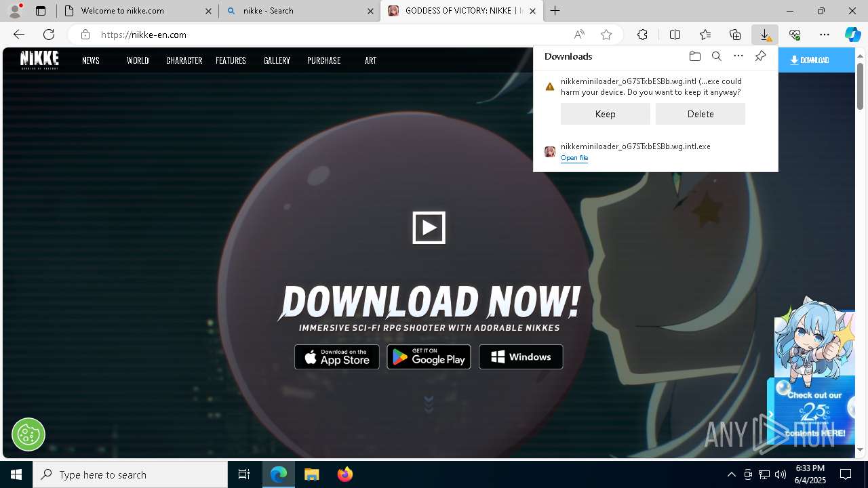Reload the current page
This screenshot has height=488, width=868.
click(49, 35)
